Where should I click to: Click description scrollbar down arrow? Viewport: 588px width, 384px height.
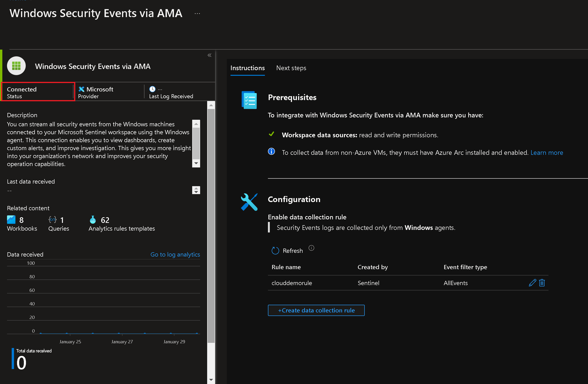(x=196, y=163)
